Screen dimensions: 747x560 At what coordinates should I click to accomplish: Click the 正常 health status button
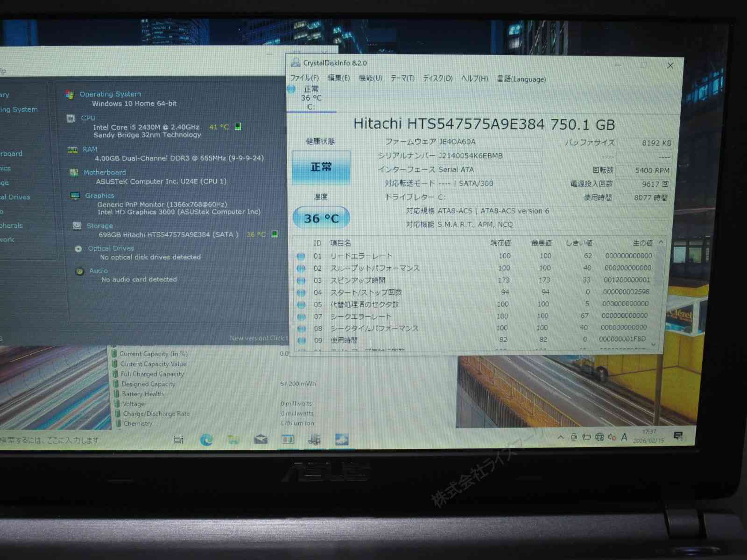click(321, 167)
